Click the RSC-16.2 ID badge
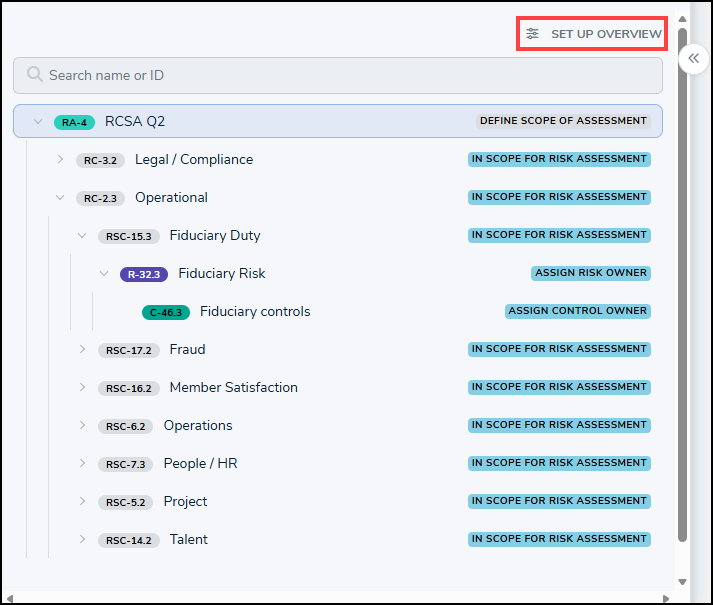 129,388
